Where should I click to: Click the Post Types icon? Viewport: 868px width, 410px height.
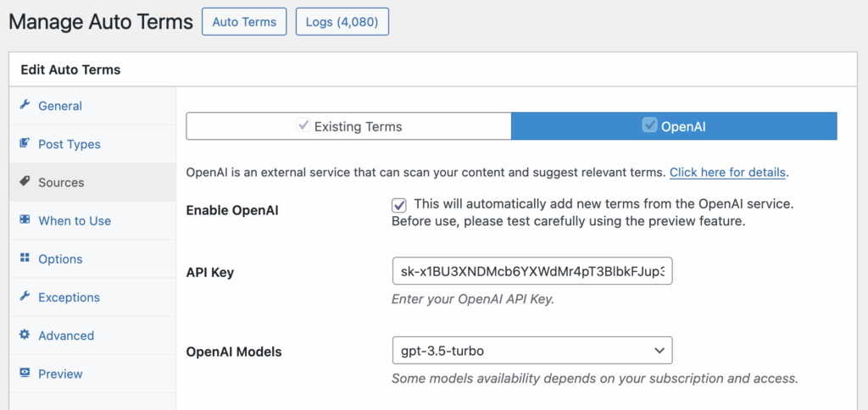coord(25,143)
